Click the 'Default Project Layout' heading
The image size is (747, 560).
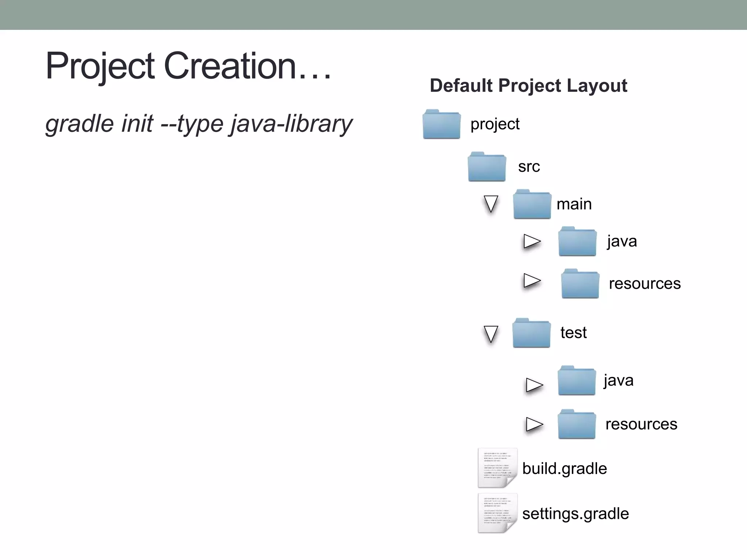point(529,86)
